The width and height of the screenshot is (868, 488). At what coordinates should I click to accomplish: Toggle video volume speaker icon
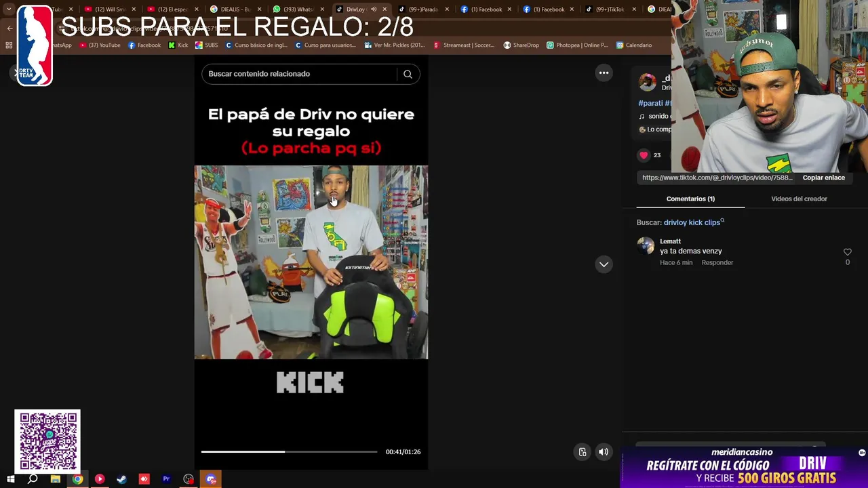(x=604, y=452)
